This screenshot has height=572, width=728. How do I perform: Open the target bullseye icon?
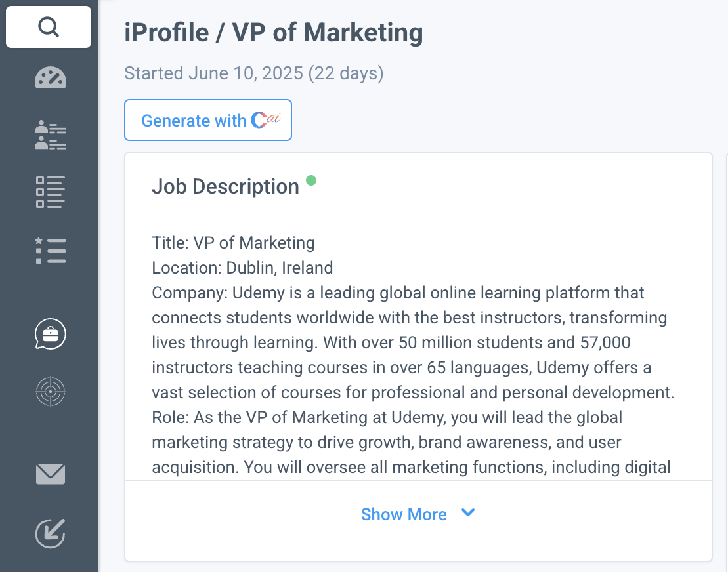pos(51,392)
